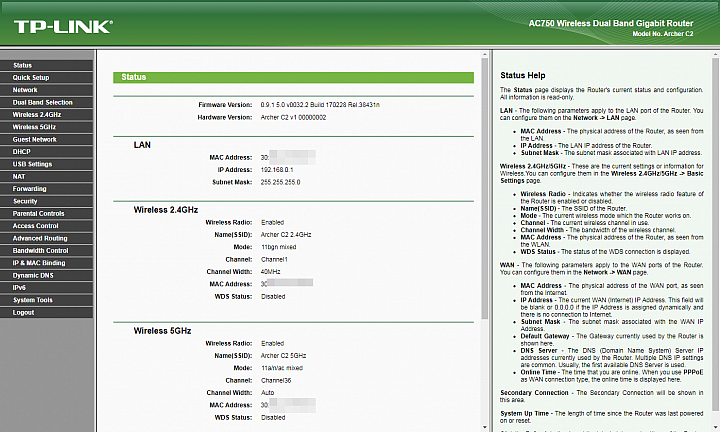Viewport: 720px width, 432px height.
Task: Click the main Status panel scrollbar thumb
Action: (484, 189)
